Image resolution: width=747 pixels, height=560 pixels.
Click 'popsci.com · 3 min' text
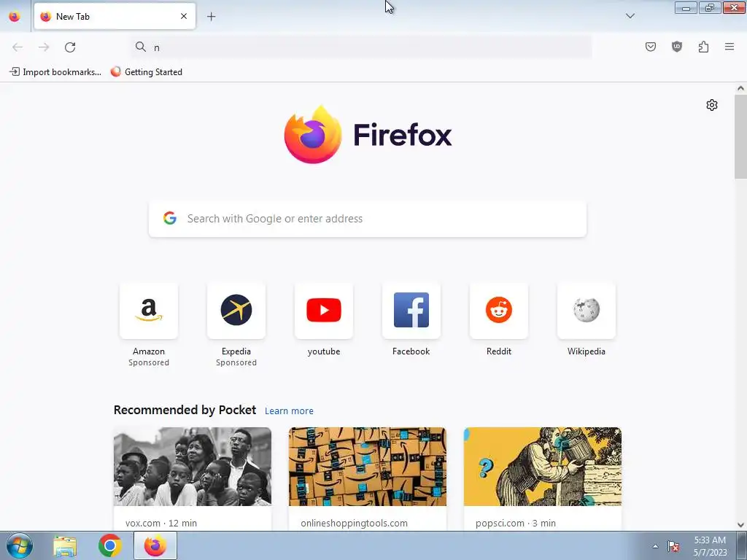pos(516,523)
